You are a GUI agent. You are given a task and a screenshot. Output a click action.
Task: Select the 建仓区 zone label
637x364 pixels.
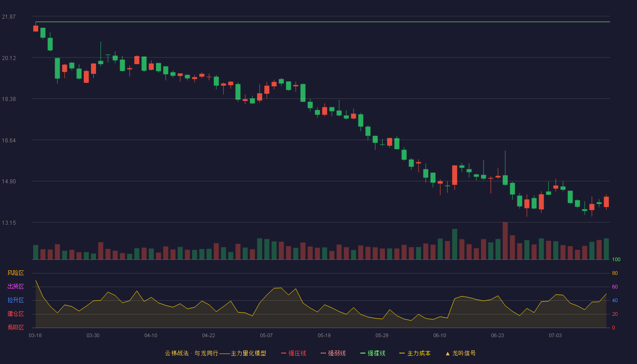pos(15,314)
